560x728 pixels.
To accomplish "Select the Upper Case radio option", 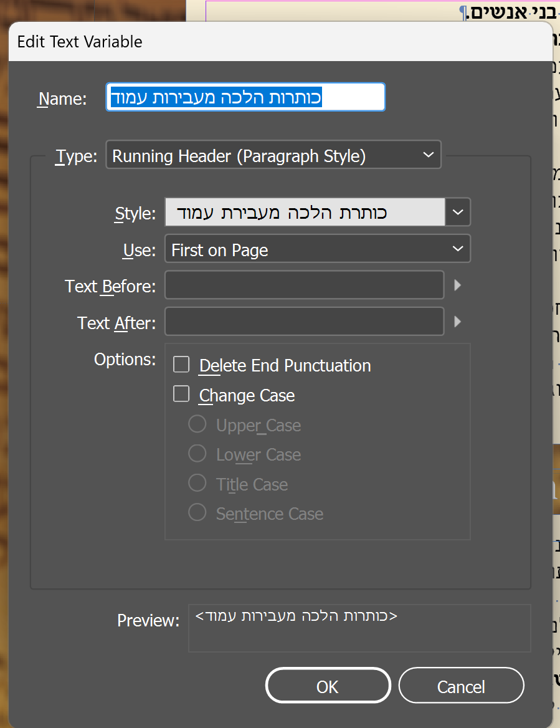I will 197,424.
